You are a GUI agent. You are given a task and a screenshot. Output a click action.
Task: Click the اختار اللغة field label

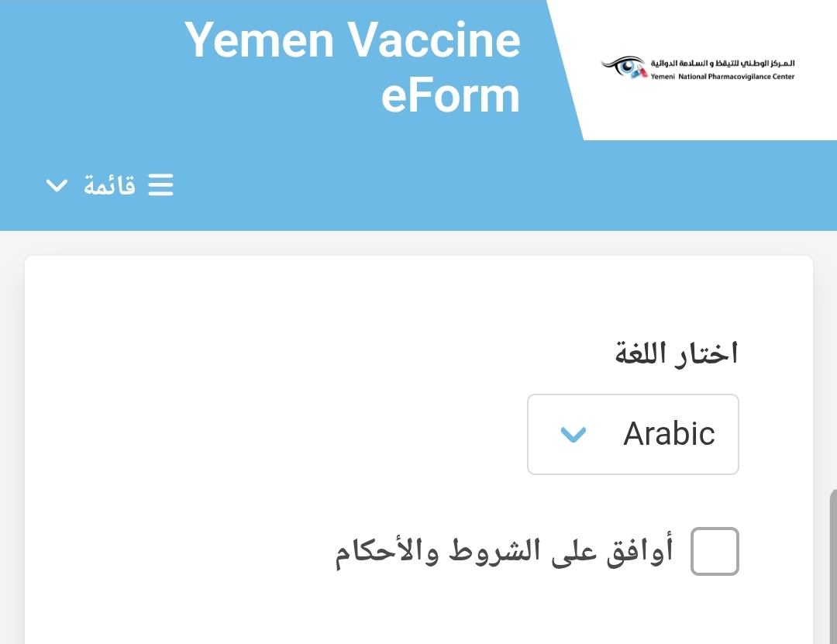[x=677, y=353]
